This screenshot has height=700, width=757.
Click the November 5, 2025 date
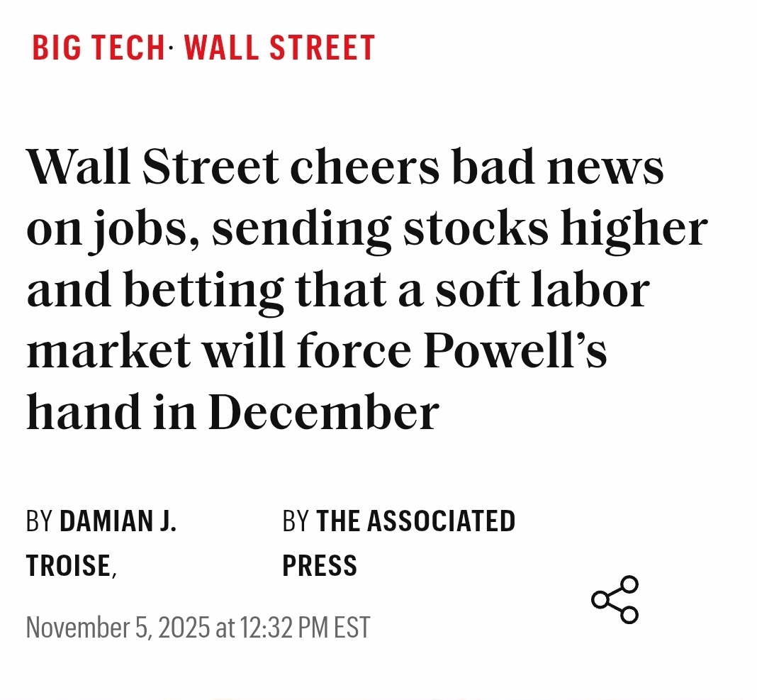click(118, 628)
